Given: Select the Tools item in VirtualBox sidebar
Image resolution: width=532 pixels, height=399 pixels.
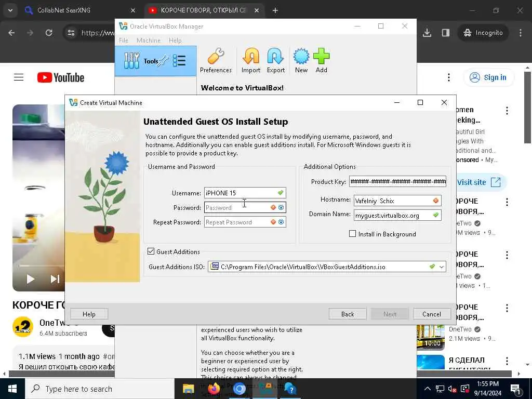Looking at the screenshot, I should (x=156, y=61).
